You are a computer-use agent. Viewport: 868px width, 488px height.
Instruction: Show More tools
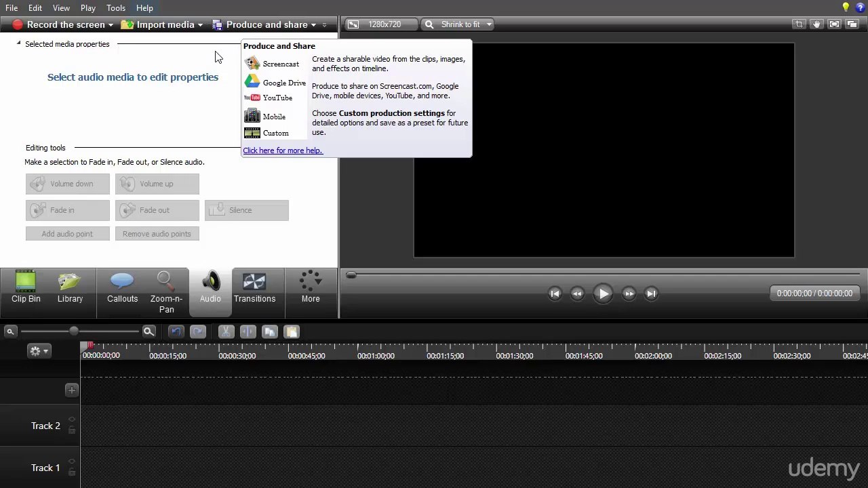point(311,287)
